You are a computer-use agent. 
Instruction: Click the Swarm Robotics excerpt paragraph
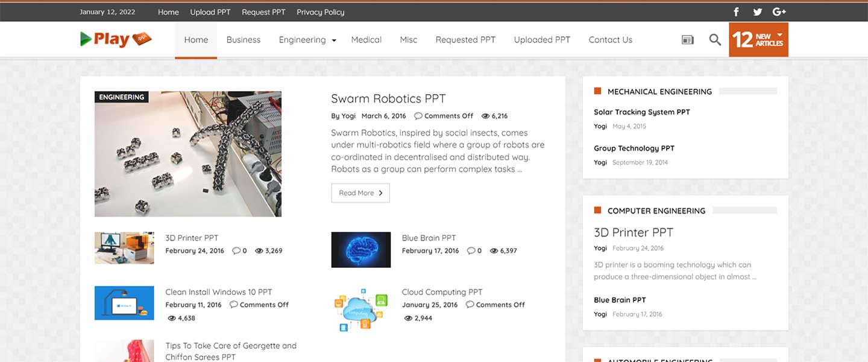(438, 151)
